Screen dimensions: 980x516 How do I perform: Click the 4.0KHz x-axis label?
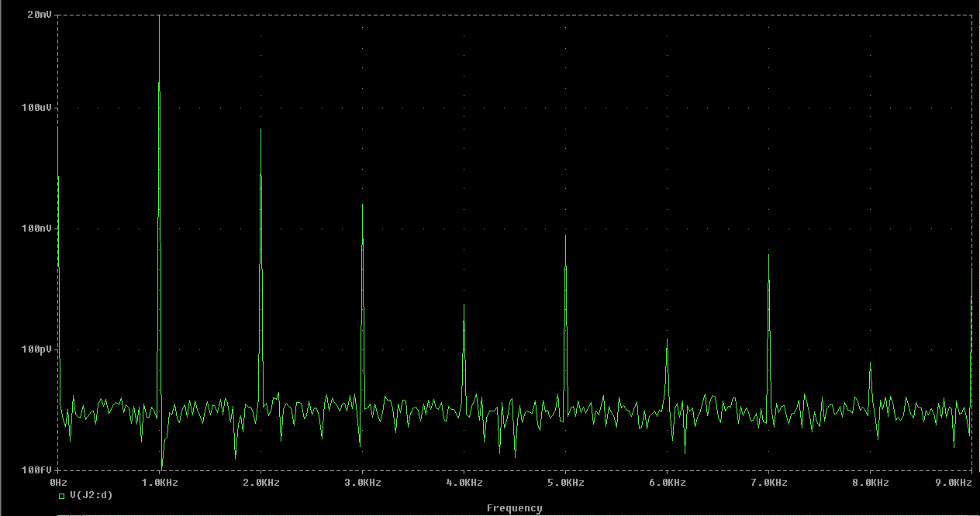point(464,482)
